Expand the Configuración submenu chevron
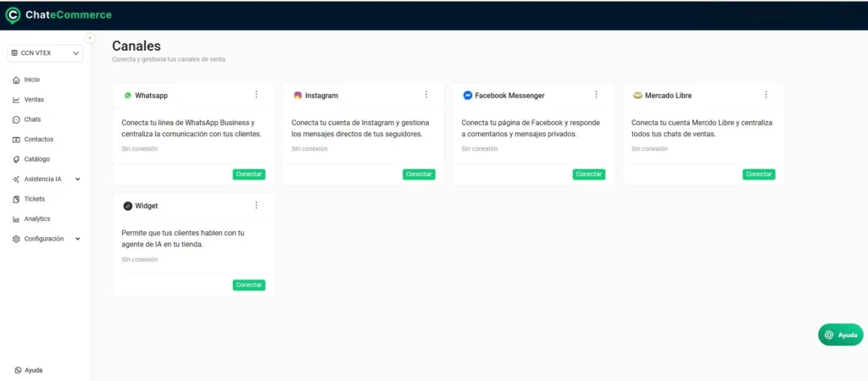Screen dimensions: 868x381 click(x=77, y=239)
